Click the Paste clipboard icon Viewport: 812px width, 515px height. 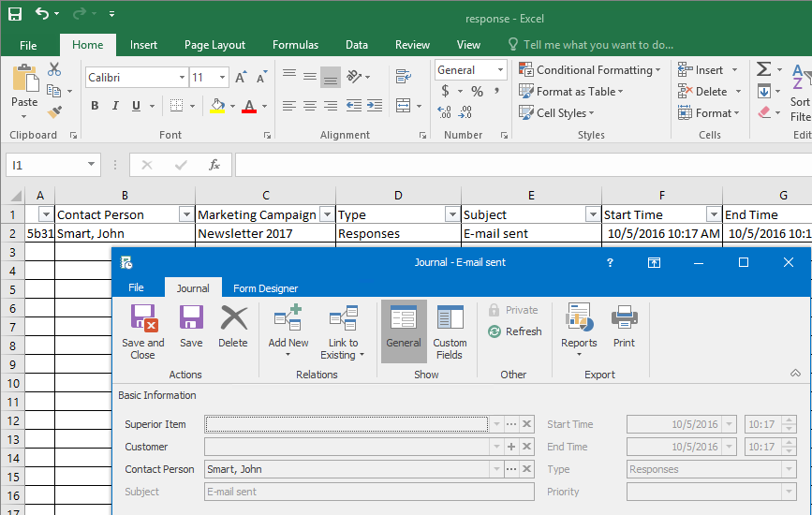point(25,80)
